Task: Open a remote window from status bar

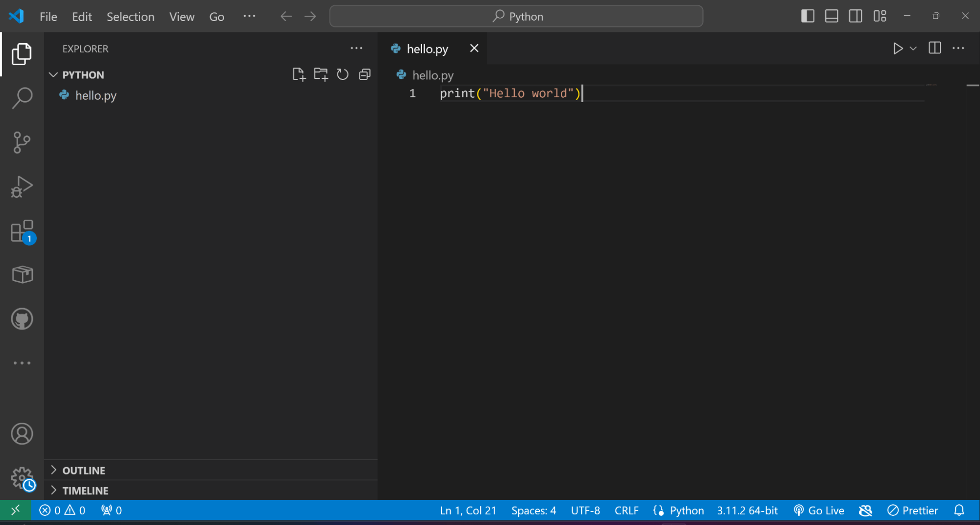Action: pos(16,510)
